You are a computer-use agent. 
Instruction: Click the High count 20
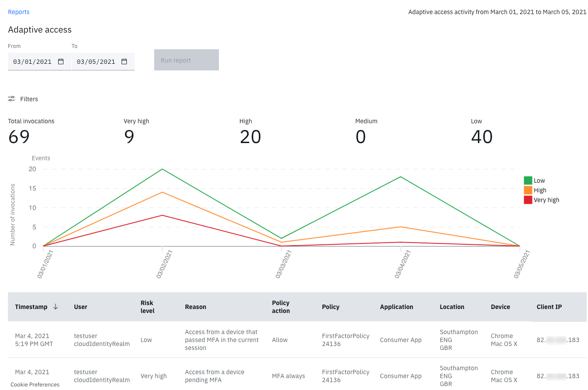click(251, 137)
